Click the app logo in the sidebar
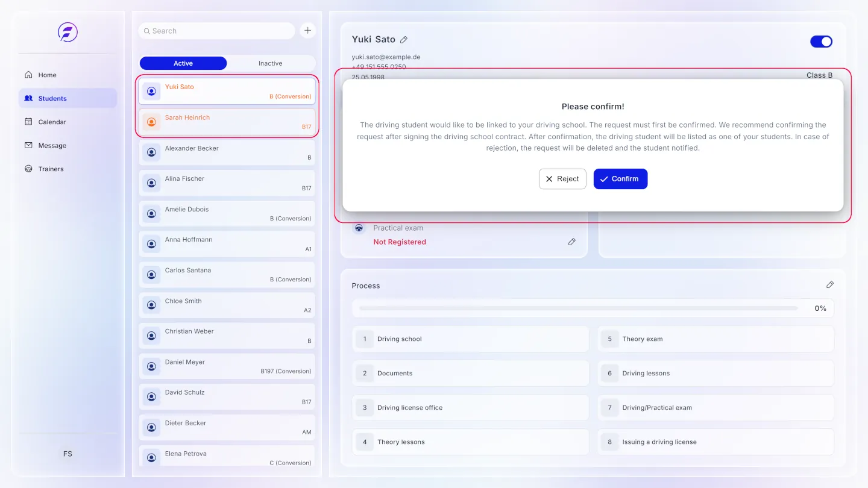Image resolution: width=868 pixels, height=488 pixels. 68,32
